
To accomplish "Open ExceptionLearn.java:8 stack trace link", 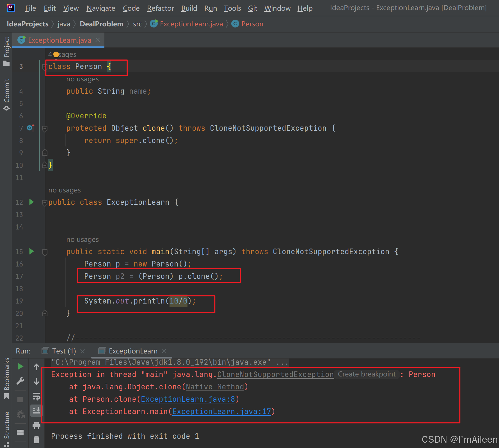I will (188, 399).
